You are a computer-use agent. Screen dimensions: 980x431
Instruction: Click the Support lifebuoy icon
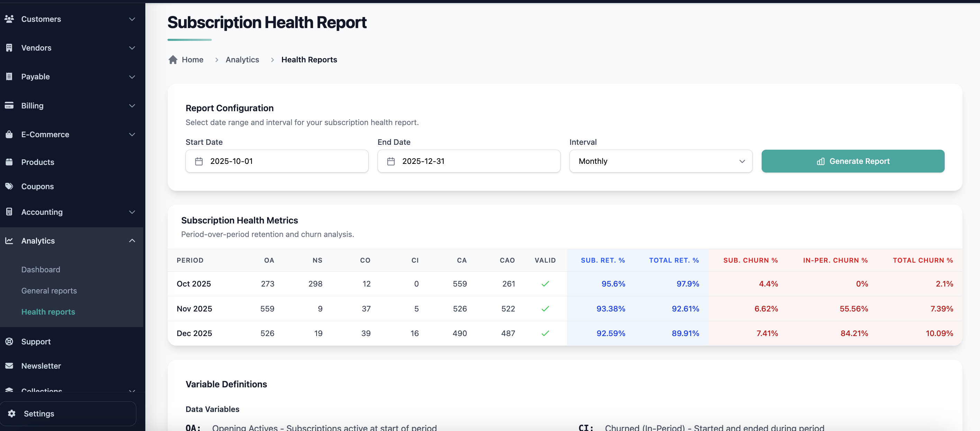(9, 342)
